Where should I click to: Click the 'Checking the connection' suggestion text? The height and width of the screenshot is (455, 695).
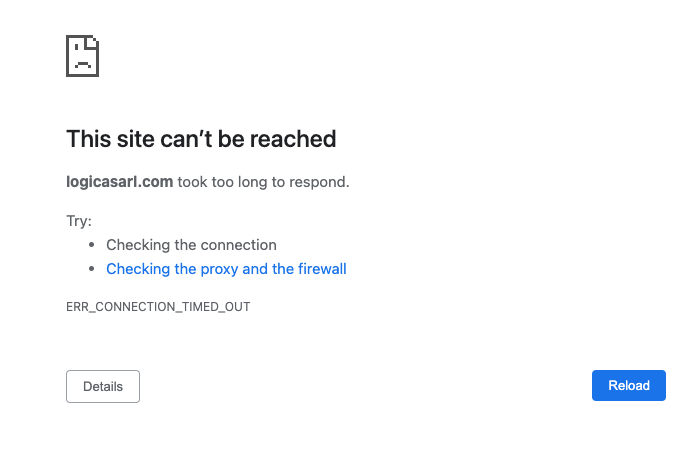191,245
